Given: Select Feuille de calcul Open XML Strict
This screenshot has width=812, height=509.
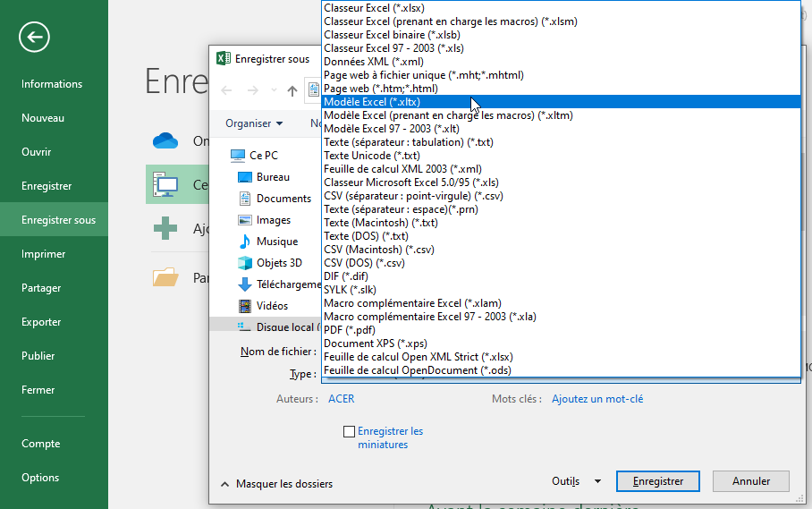Looking at the screenshot, I should pyautogui.click(x=561, y=357).
